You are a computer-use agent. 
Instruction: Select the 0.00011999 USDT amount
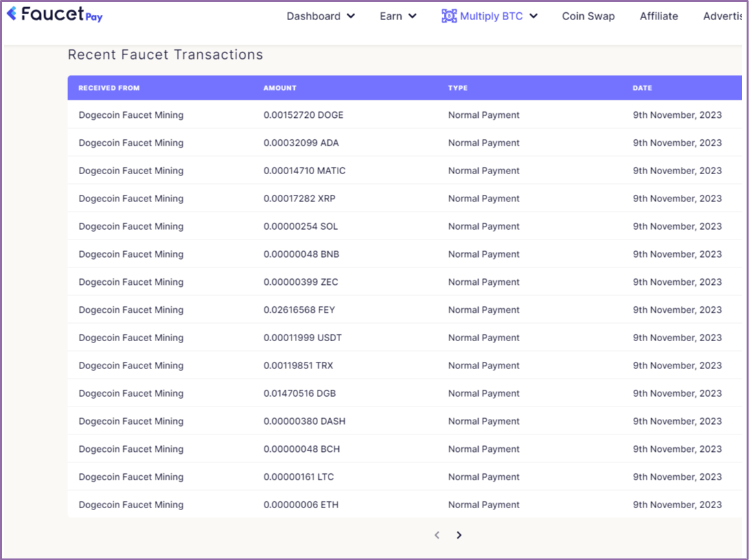coord(303,337)
